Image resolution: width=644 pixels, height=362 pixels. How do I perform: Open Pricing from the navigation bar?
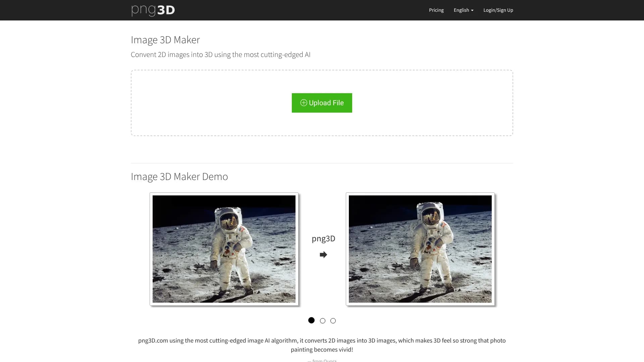click(436, 10)
